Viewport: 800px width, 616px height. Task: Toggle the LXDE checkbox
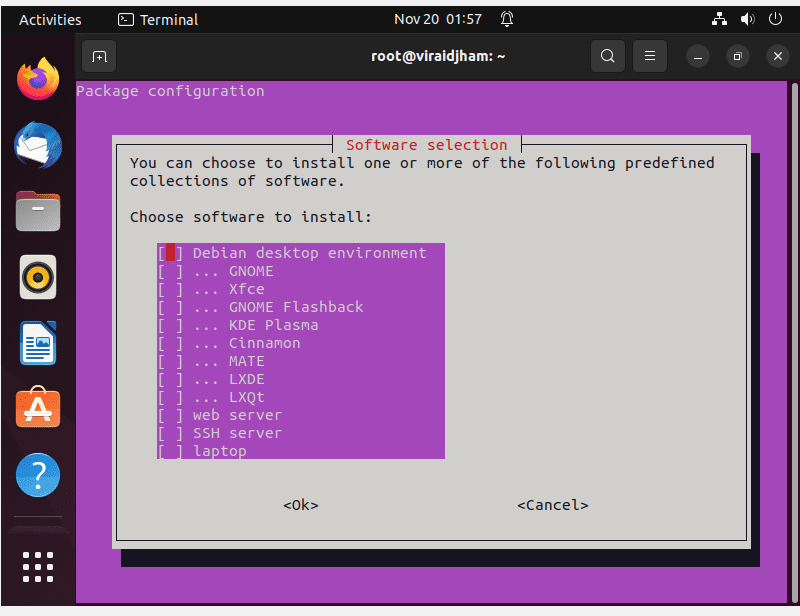point(170,379)
